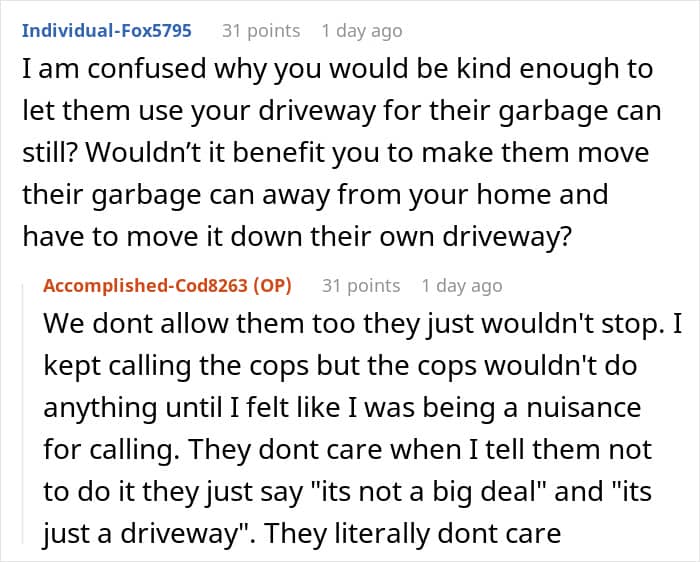
Task: Click the "1 day ago" timestamp on the OP reply
Action: tap(461, 286)
